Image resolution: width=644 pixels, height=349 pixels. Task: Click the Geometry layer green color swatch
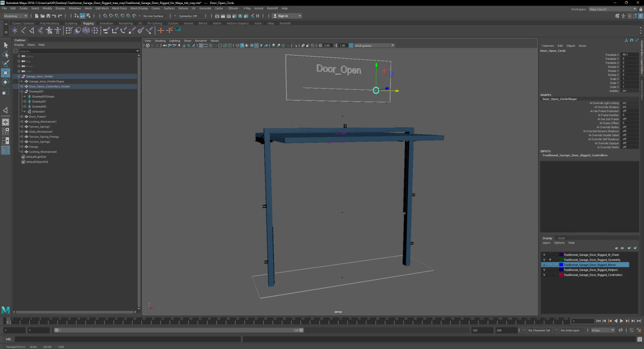pos(561,260)
